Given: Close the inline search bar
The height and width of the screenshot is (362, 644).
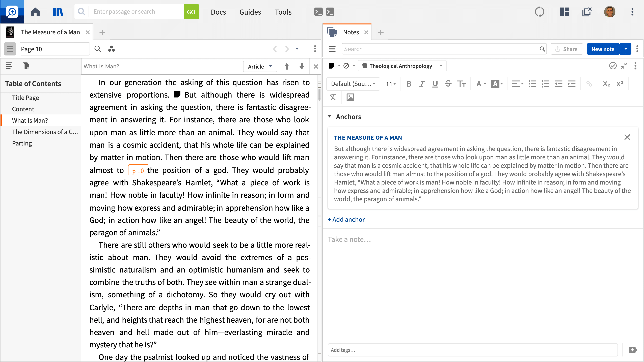Looking at the screenshot, I should coord(316,67).
